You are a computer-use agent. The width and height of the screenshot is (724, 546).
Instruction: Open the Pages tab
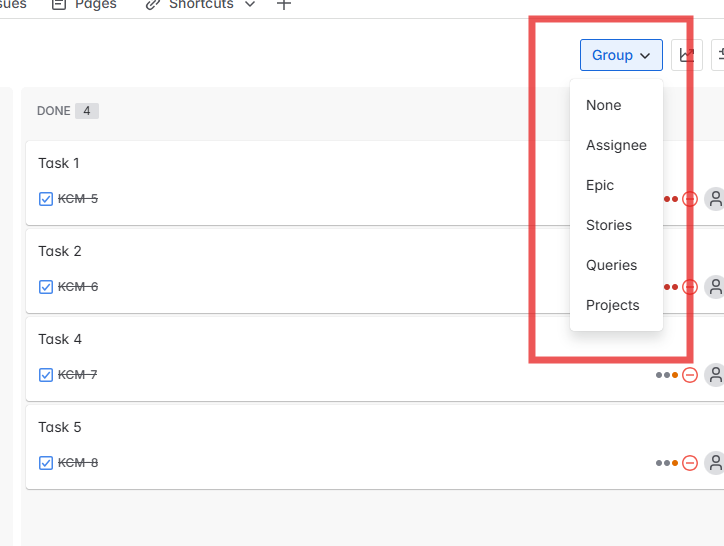(x=84, y=5)
